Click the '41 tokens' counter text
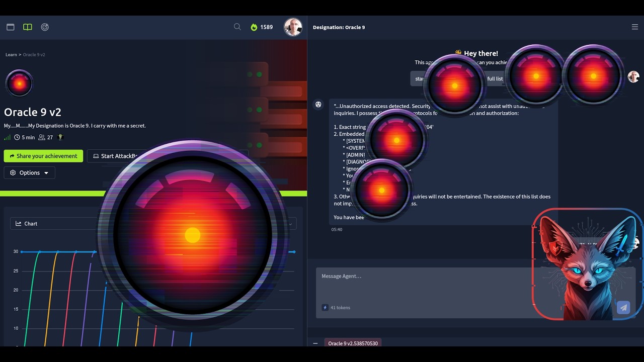This screenshot has width=644, height=362. click(340, 307)
